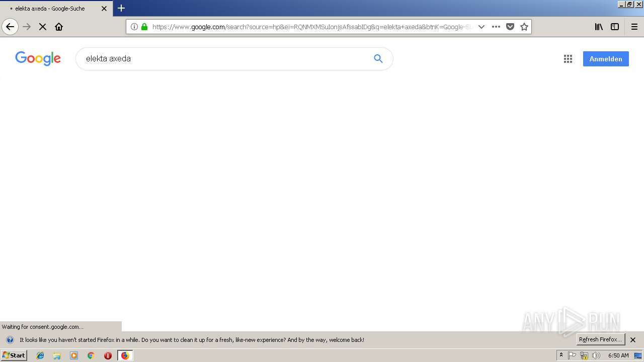Dismiss the Firefox refresh notification bar
This screenshot has width=644, height=362.
click(x=633, y=340)
